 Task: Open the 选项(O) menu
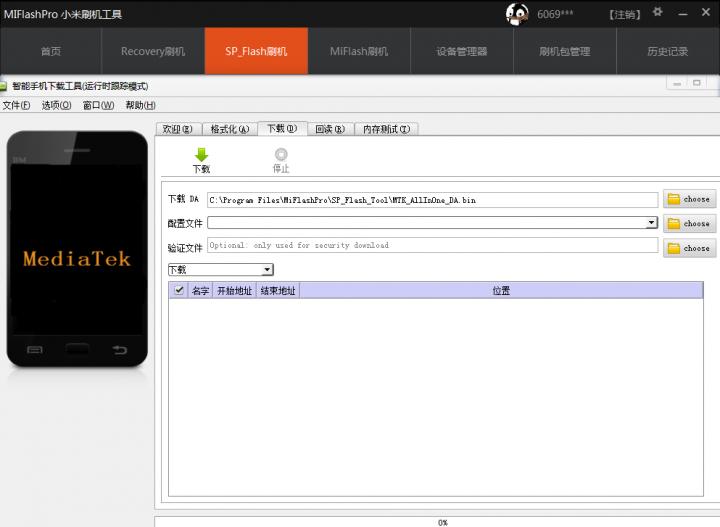click(x=56, y=105)
